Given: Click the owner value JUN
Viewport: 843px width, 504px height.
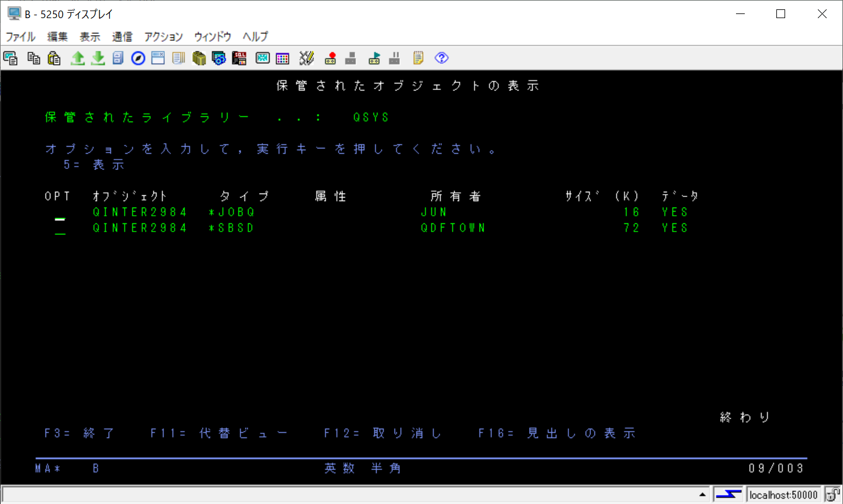Looking at the screenshot, I should tap(434, 212).
